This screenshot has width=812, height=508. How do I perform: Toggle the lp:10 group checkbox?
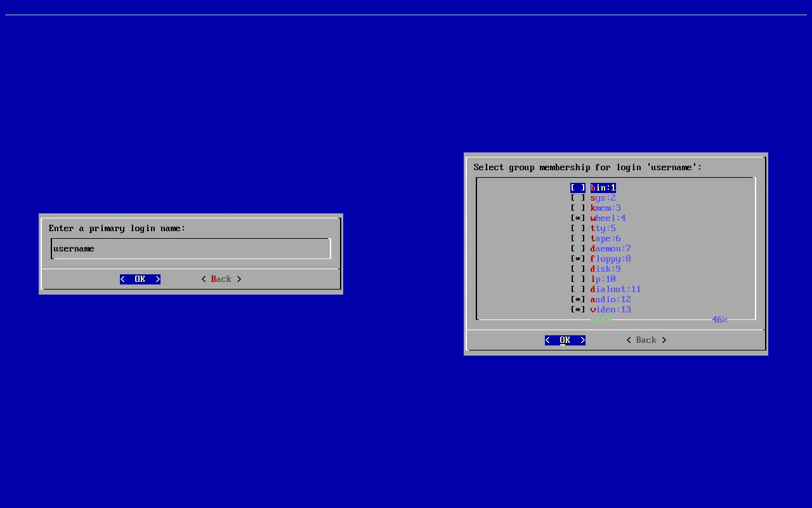pos(578,279)
